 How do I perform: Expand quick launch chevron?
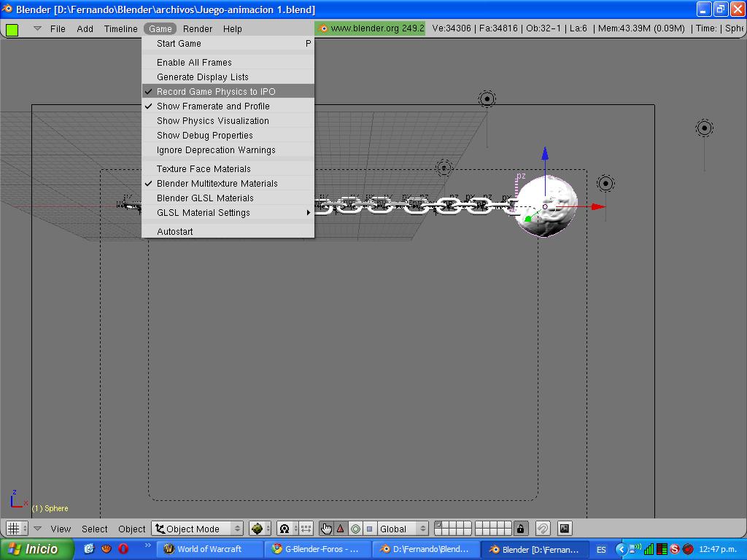pyautogui.click(x=147, y=545)
